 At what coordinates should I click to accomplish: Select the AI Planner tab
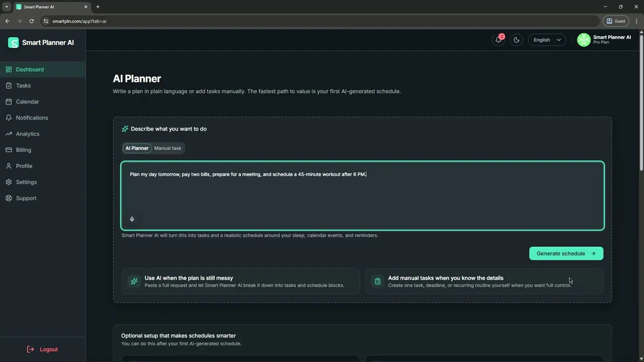tap(137, 148)
